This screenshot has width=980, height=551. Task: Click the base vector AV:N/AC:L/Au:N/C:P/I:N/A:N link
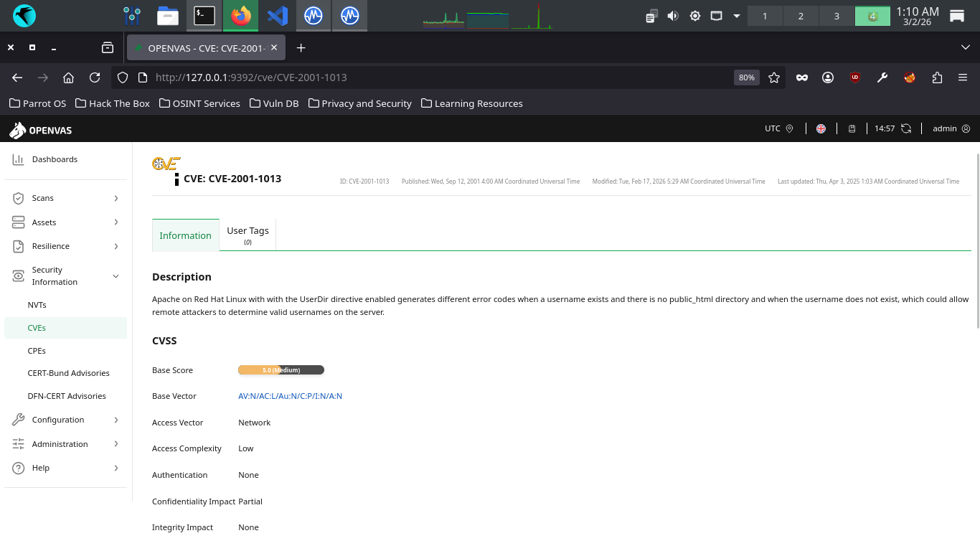290,396
